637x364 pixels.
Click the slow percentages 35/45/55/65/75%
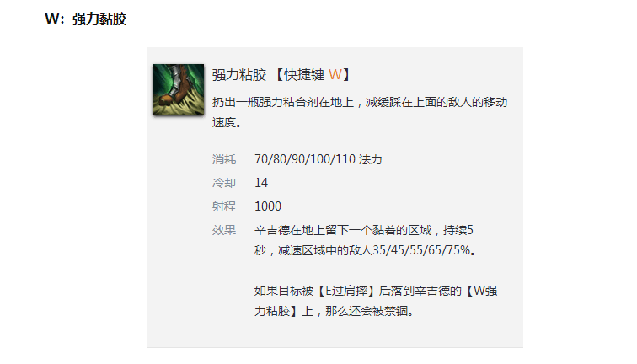click(x=421, y=250)
